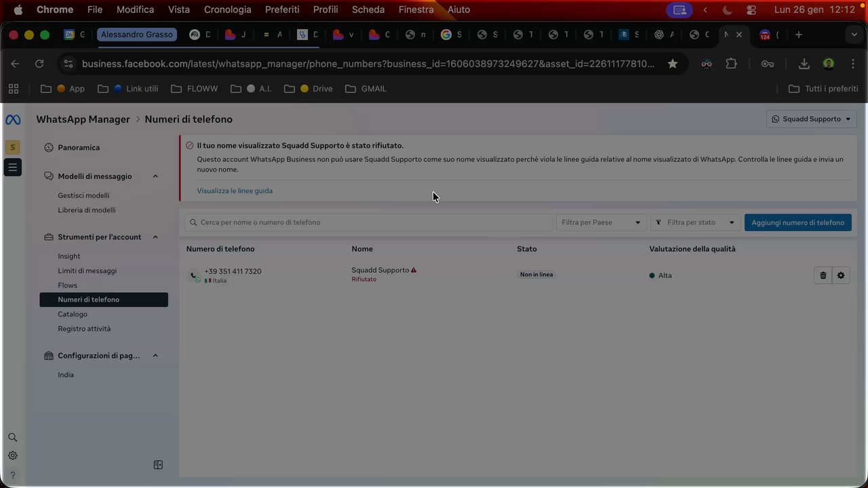Image resolution: width=868 pixels, height=488 pixels.
Task: Click the Valutazione della qualità column header
Action: point(692,249)
